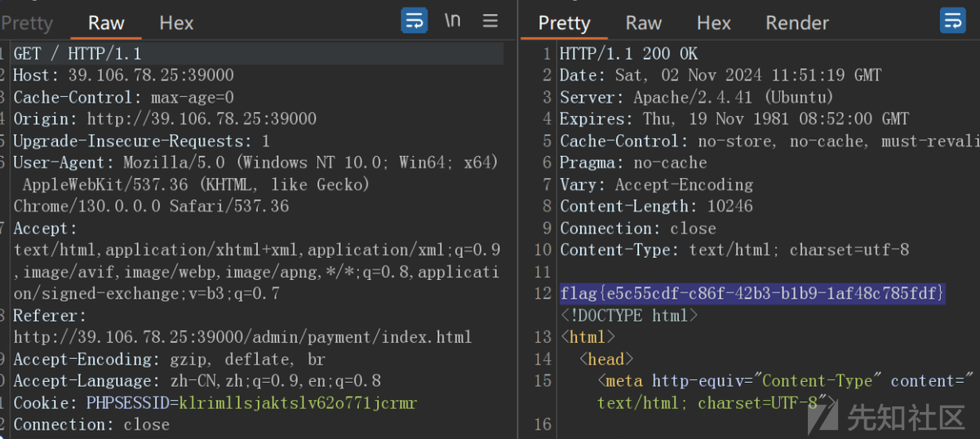
Task: Click the User-Agent header line
Action: [x=255, y=162]
